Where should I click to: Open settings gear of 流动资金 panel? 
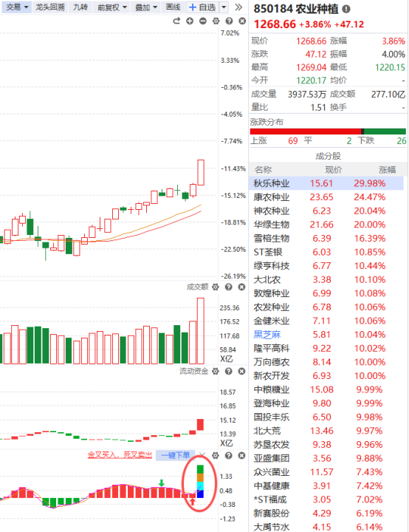point(216,371)
